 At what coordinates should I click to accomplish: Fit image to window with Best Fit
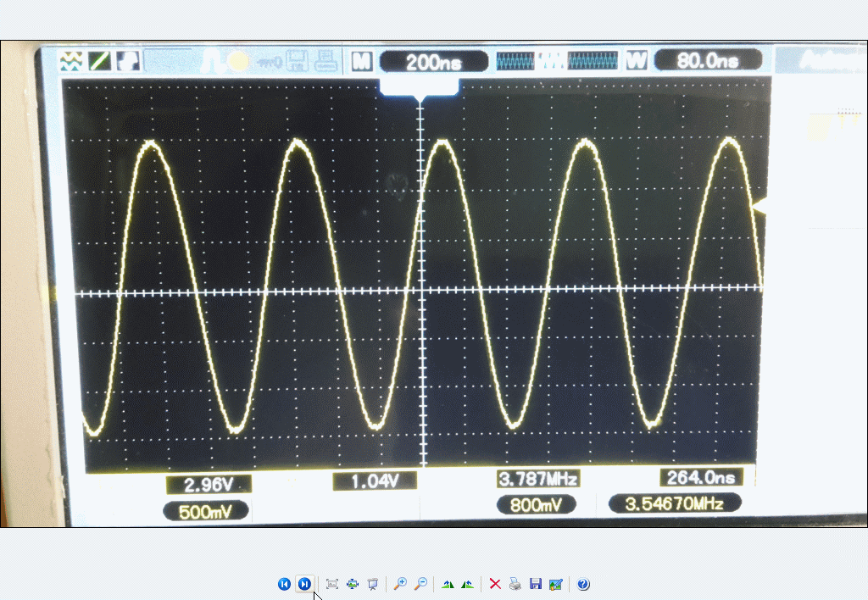point(332,584)
